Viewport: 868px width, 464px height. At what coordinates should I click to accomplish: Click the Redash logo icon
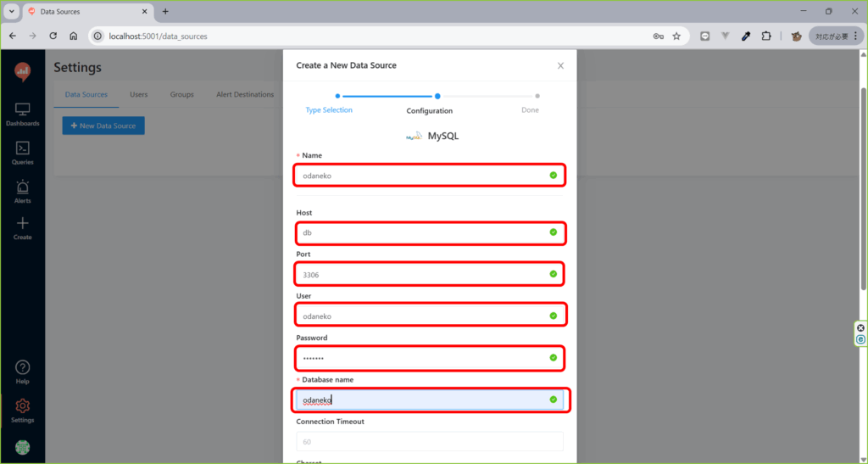23,72
